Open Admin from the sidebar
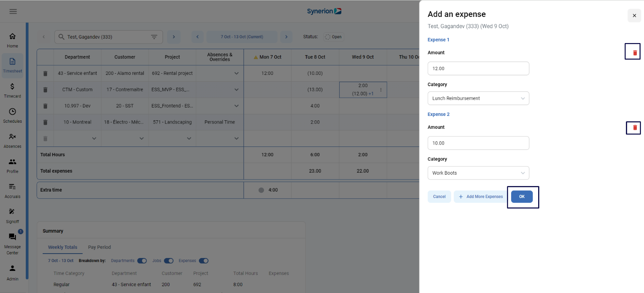 click(12, 273)
